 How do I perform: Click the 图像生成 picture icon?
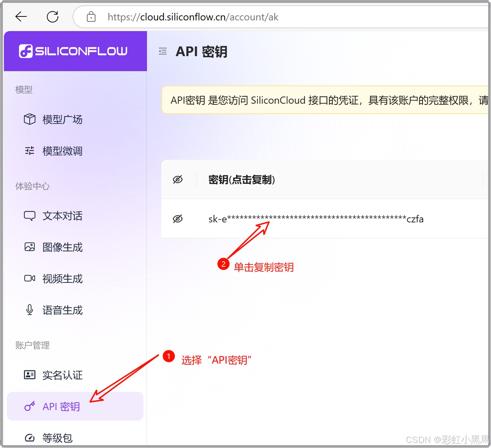pos(30,247)
